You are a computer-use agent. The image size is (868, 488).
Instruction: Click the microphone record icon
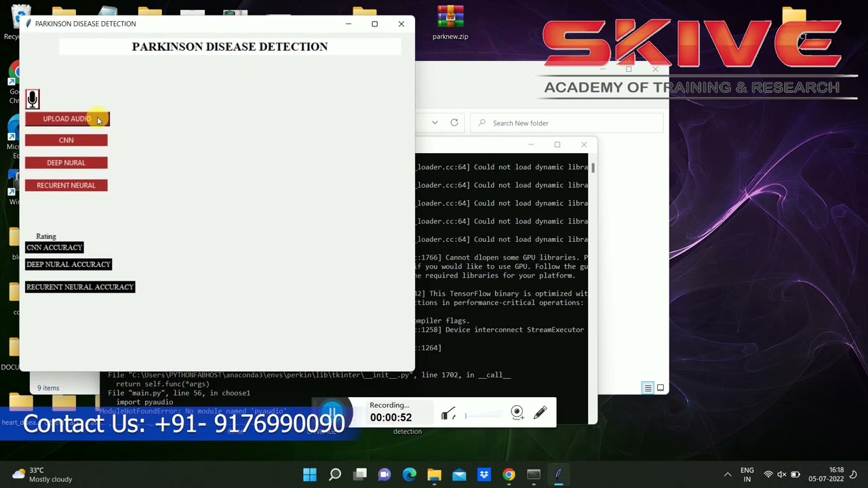coord(33,100)
